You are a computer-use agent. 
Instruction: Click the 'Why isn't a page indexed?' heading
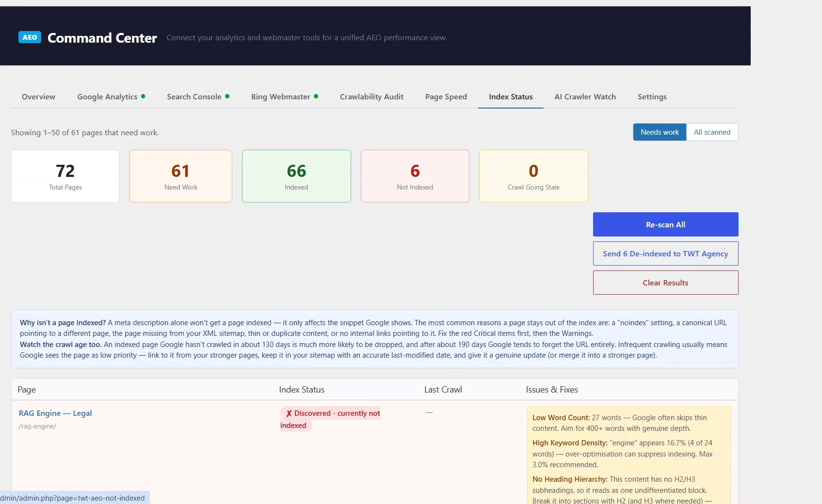click(63, 323)
